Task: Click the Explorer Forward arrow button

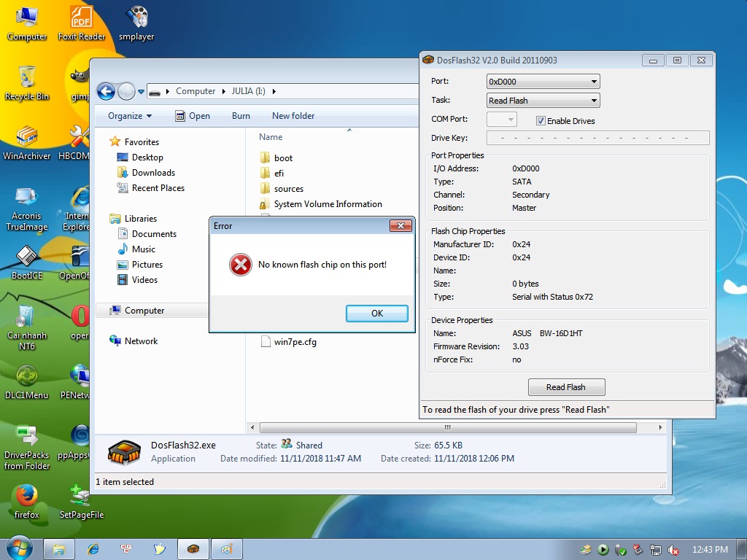Action: (x=125, y=91)
